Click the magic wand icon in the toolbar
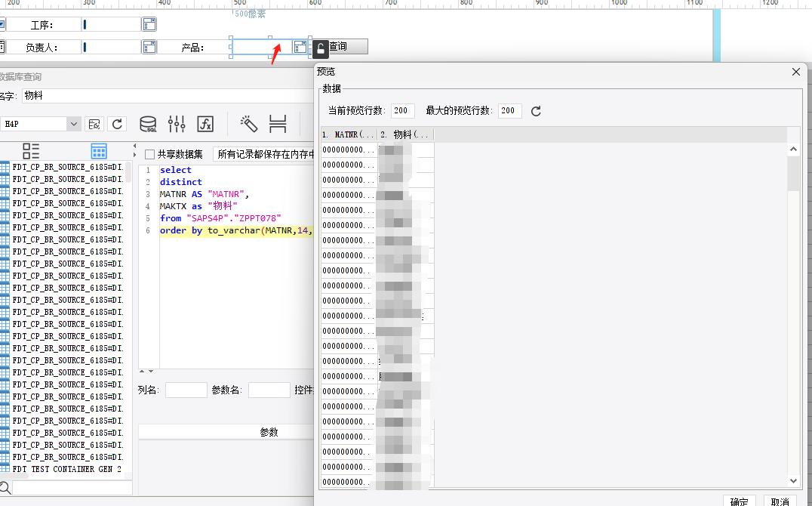The image size is (812, 506). point(248,124)
